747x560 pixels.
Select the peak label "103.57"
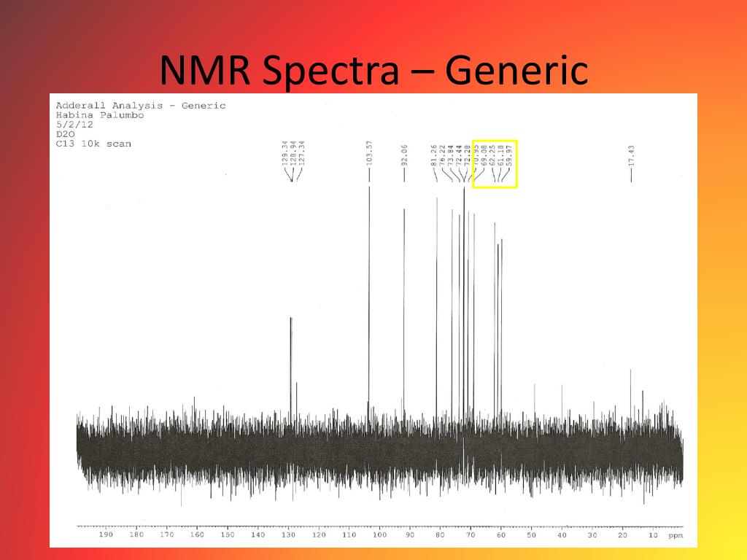coord(369,153)
